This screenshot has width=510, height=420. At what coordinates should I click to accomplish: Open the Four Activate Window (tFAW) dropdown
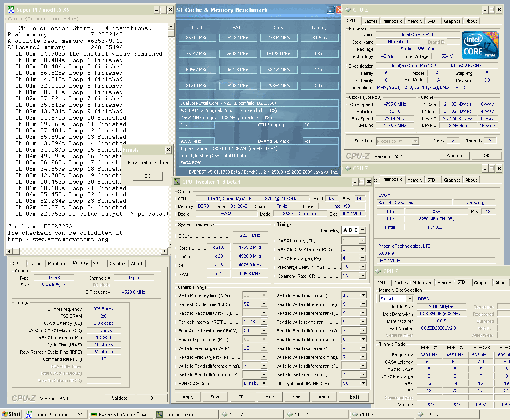click(264, 330)
